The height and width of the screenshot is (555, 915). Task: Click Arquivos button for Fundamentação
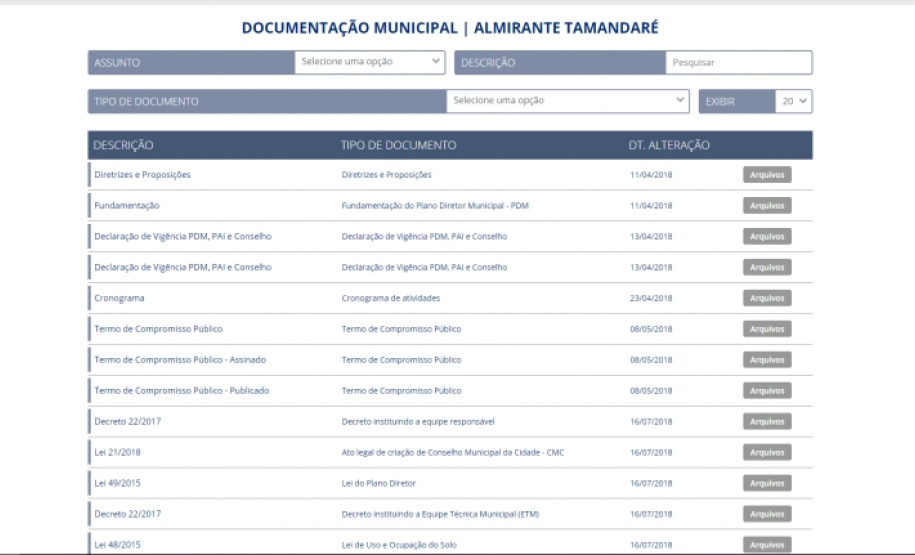coord(767,206)
